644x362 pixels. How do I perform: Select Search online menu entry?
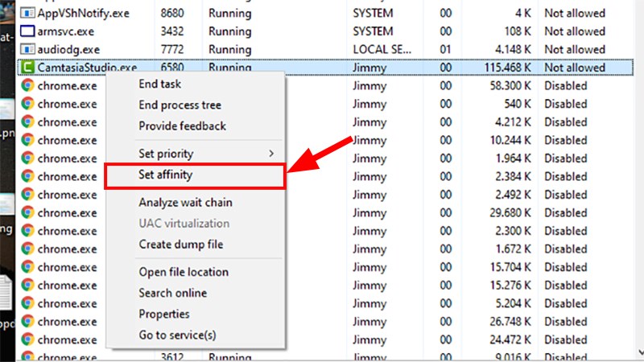tap(196, 293)
